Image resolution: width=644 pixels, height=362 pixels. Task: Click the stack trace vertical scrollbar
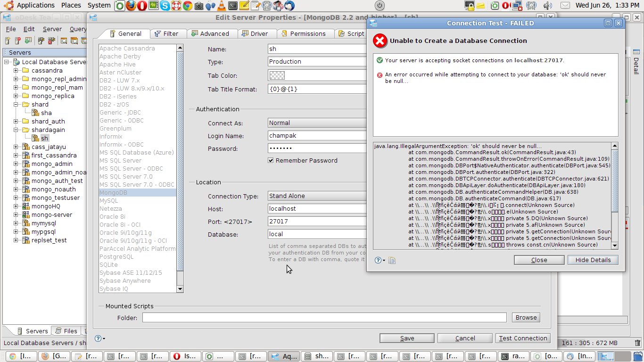point(615,196)
